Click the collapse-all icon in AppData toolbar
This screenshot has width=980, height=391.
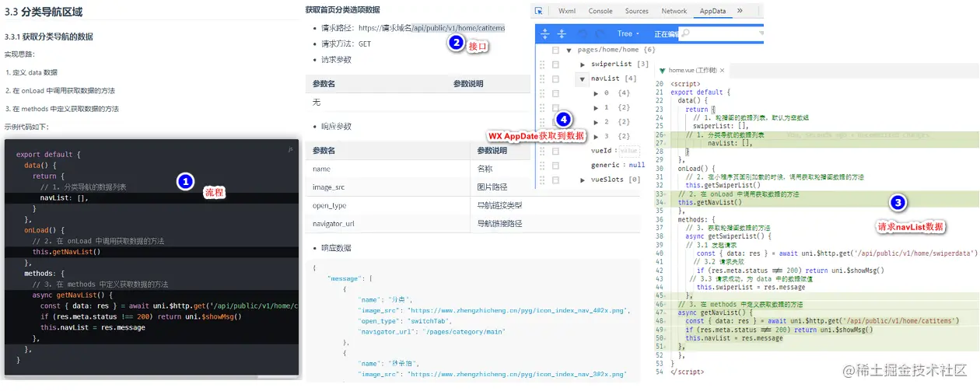pos(562,33)
